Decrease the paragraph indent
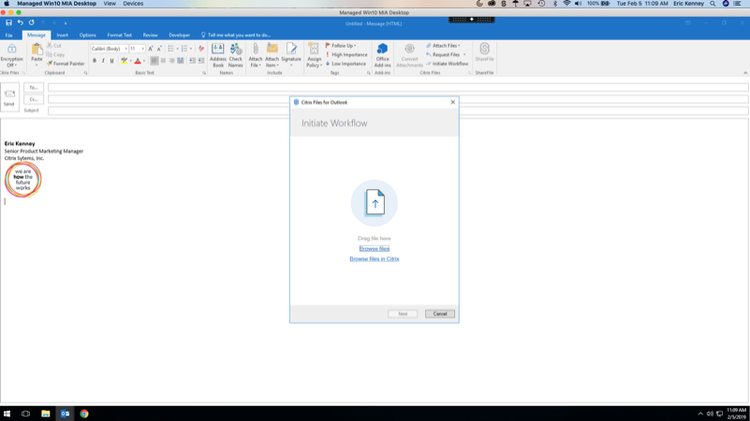Screen dimensions: 750x421 point(192,61)
